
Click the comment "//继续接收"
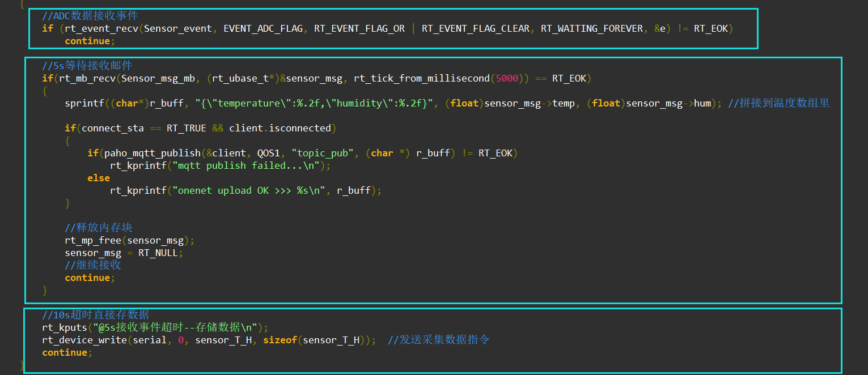(x=93, y=265)
